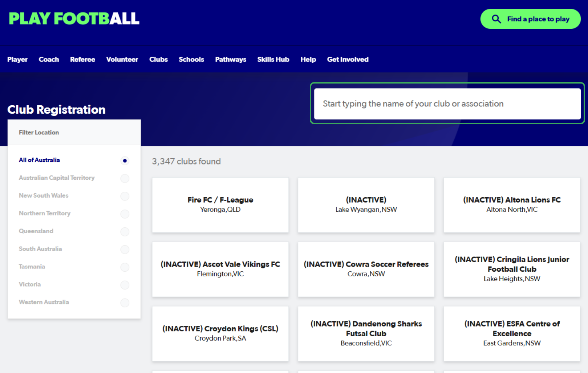Open the Cowra Soccer Referees card
Image resolution: width=588 pixels, height=373 pixels.
366,269
